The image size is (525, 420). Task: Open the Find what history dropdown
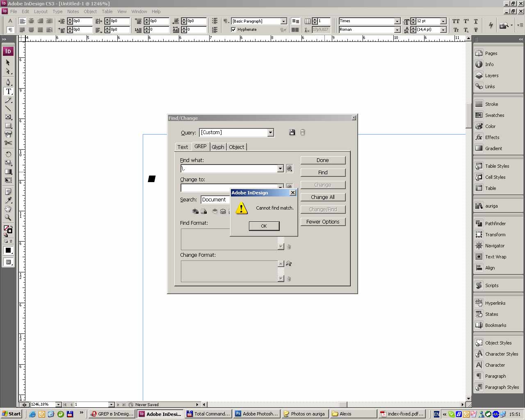click(280, 169)
